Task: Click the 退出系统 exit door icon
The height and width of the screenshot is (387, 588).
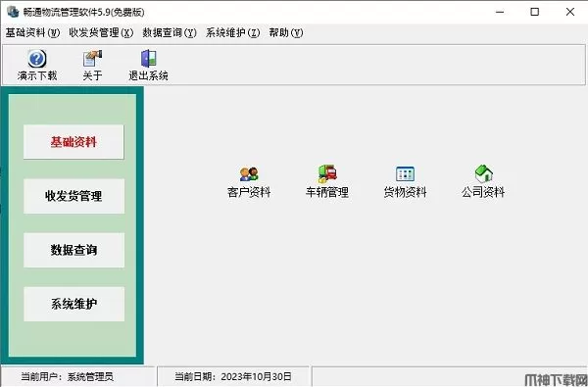Action: (149, 59)
